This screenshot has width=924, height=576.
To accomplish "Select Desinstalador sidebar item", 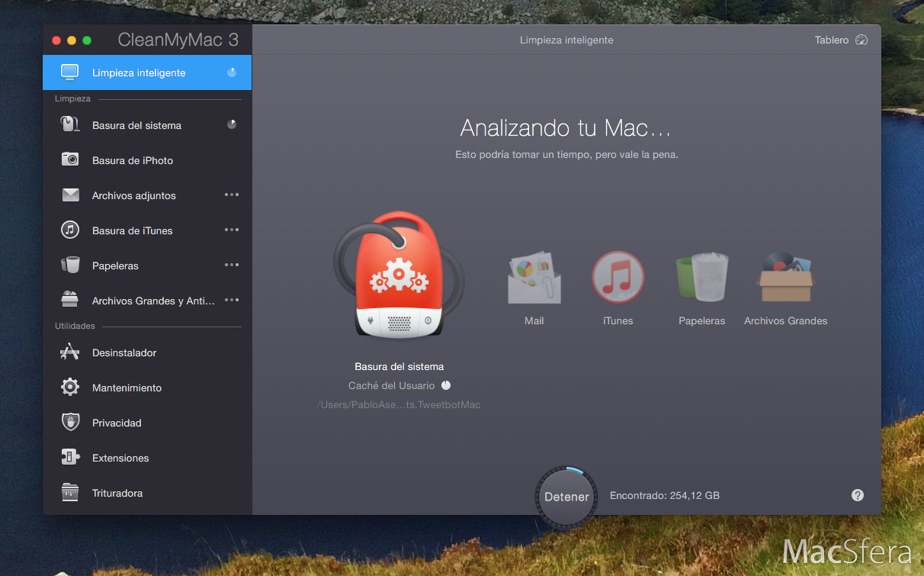I will click(x=147, y=352).
